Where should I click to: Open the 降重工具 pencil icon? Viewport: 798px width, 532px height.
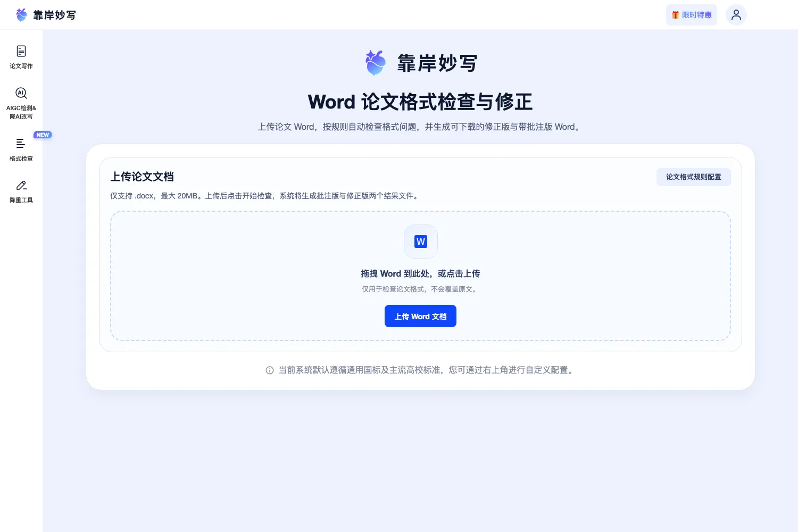click(x=21, y=185)
